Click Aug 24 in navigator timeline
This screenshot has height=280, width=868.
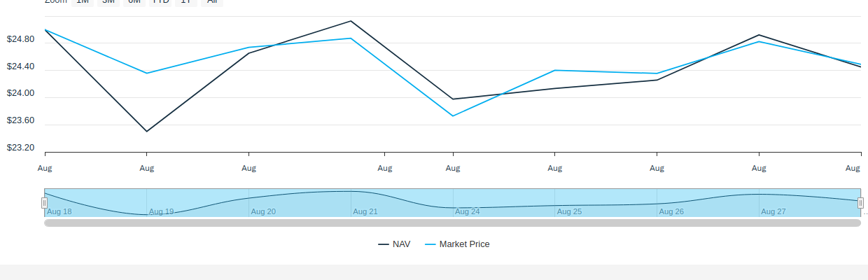[x=468, y=211]
